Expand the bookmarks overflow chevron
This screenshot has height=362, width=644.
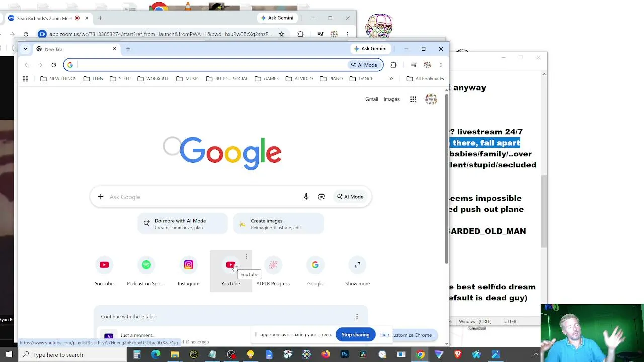click(x=391, y=79)
